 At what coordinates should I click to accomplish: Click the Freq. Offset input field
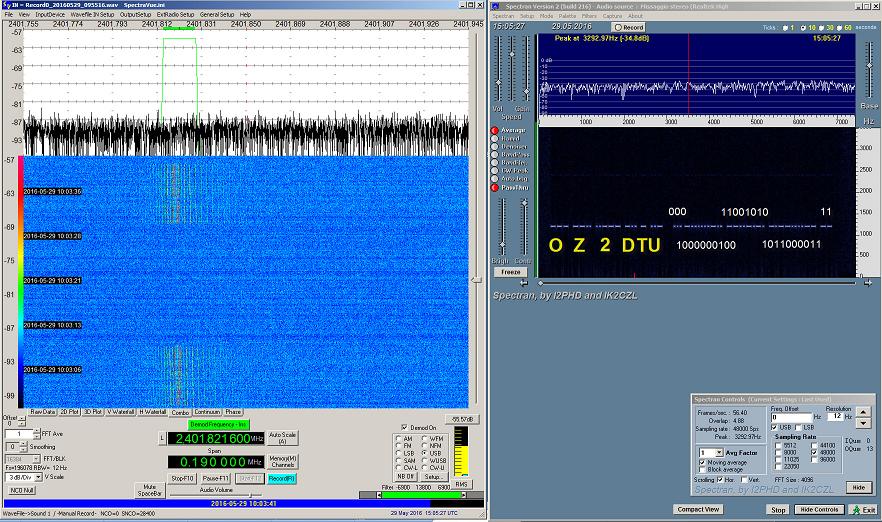[x=791, y=416]
